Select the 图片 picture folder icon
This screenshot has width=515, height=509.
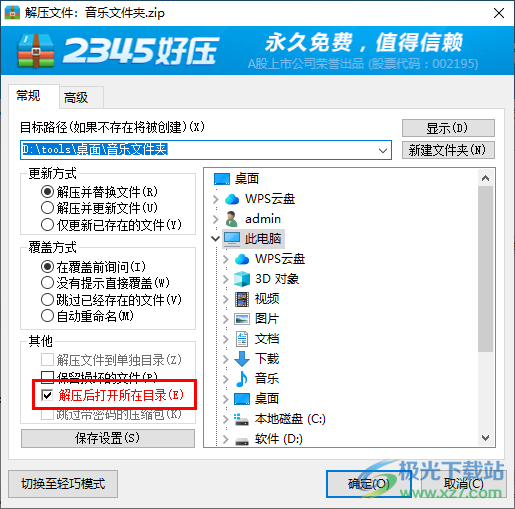pyautogui.click(x=242, y=319)
